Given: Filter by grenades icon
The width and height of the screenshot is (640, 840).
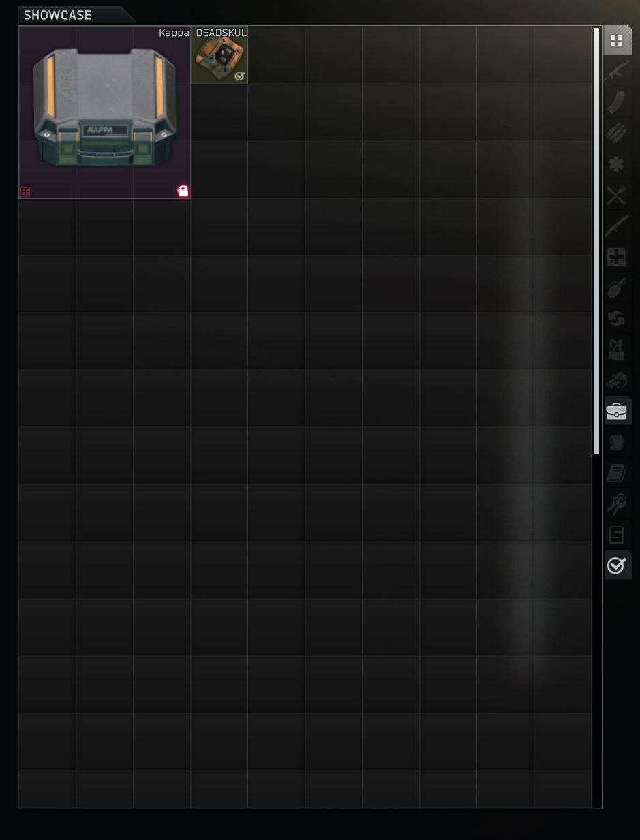Looking at the screenshot, I should pos(617,288).
